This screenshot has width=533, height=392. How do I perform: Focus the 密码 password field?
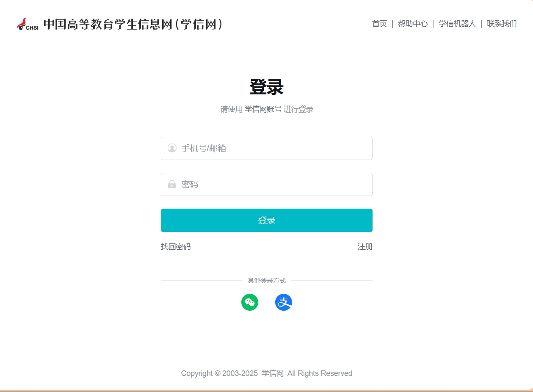pos(267,184)
